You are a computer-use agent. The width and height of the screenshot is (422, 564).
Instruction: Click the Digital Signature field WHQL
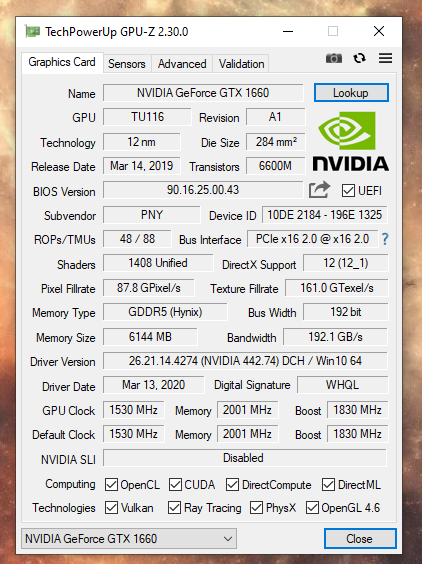click(x=342, y=385)
